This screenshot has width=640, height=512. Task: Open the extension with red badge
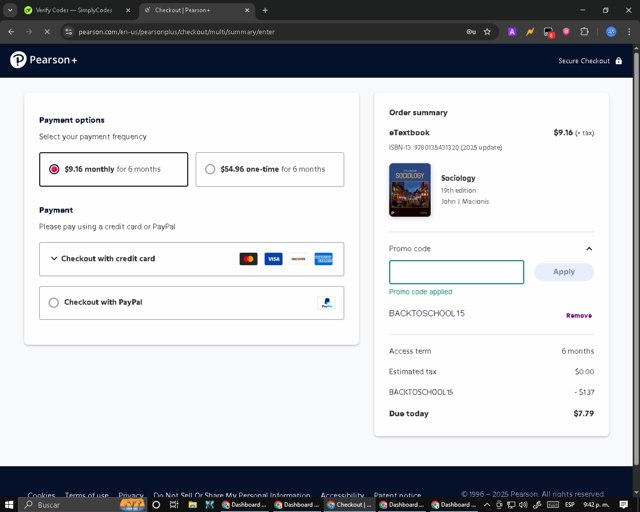[549, 32]
